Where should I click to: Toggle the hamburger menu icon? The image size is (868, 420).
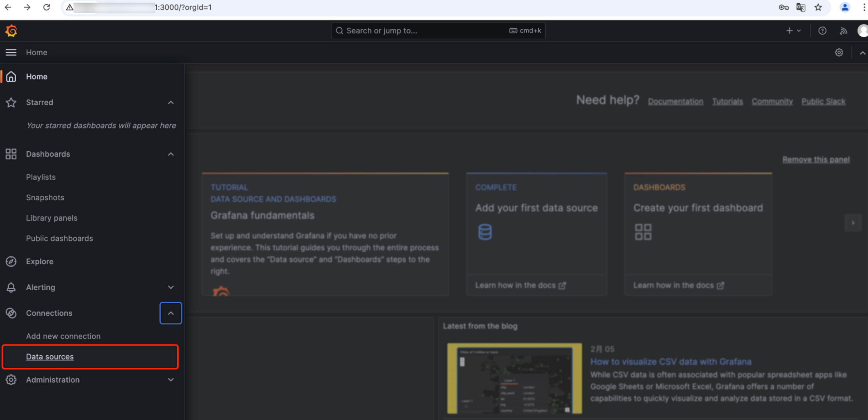point(11,52)
